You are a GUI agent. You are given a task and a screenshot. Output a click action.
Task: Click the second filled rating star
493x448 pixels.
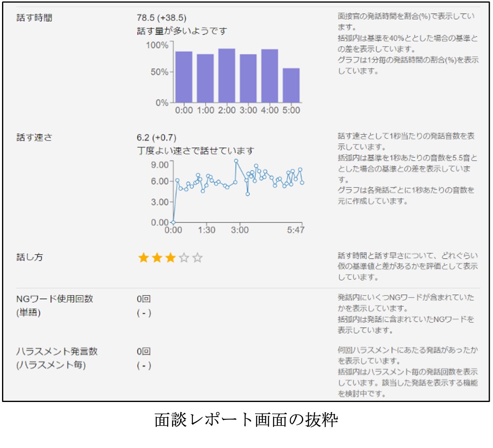157,257
